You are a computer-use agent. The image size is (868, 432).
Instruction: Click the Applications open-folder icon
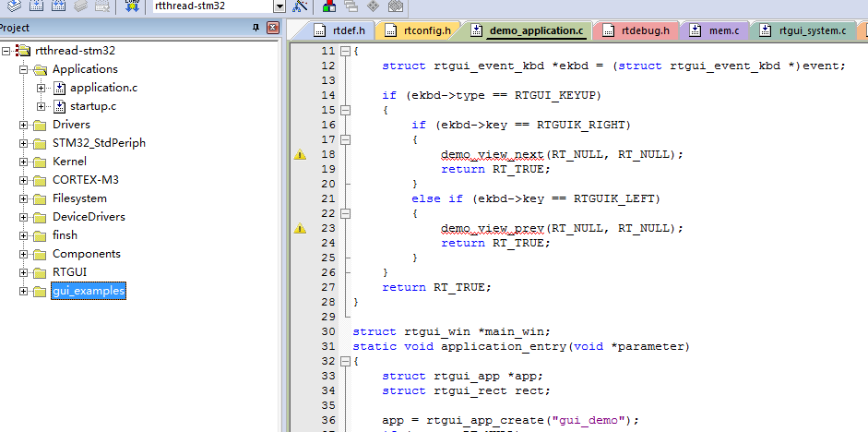(x=41, y=69)
